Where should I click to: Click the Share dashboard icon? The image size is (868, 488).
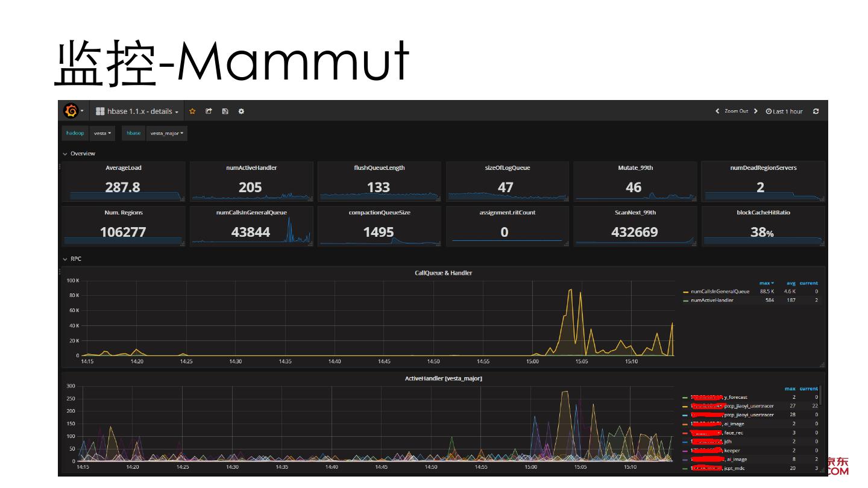[x=209, y=111]
